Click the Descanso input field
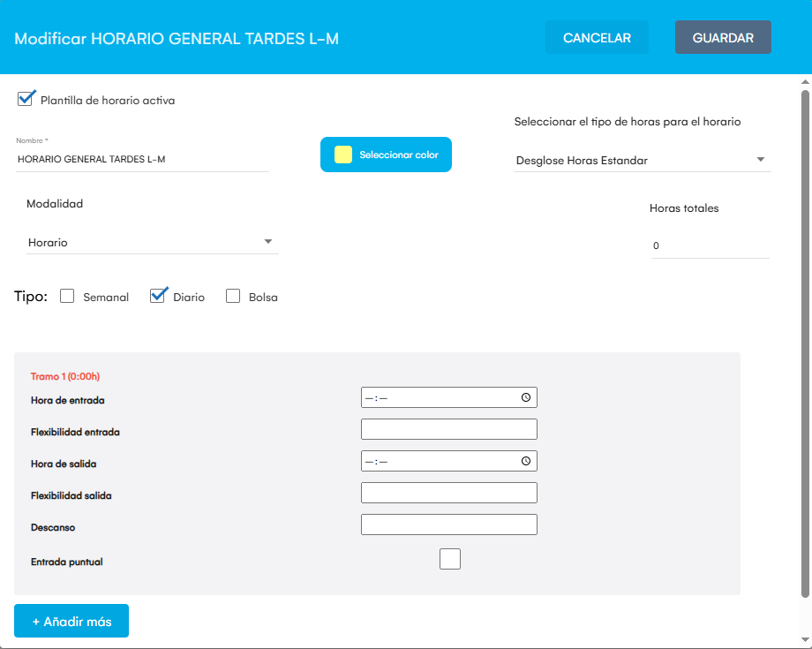The image size is (812, 649). pos(448,524)
